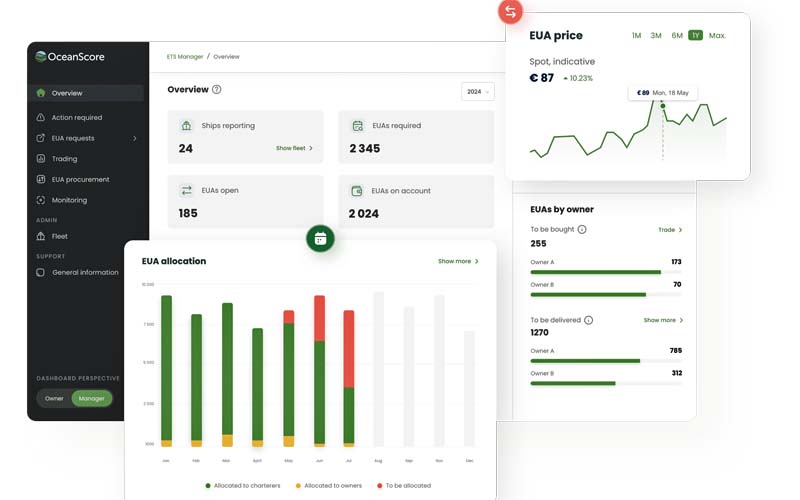Image resolution: width=800 pixels, height=500 pixels.
Task: Click the help icon beside Overview heading
Action: [x=217, y=90]
